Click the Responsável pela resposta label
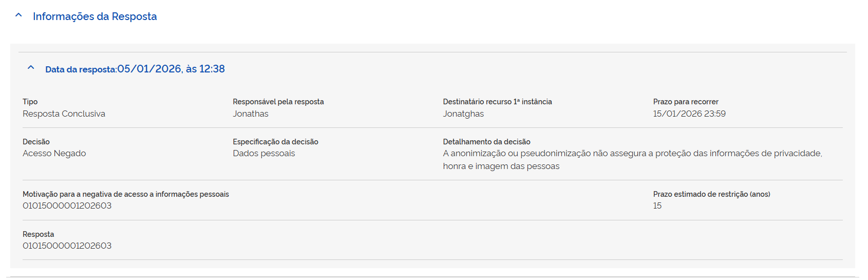The width and height of the screenshot is (868, 280). 278,102
